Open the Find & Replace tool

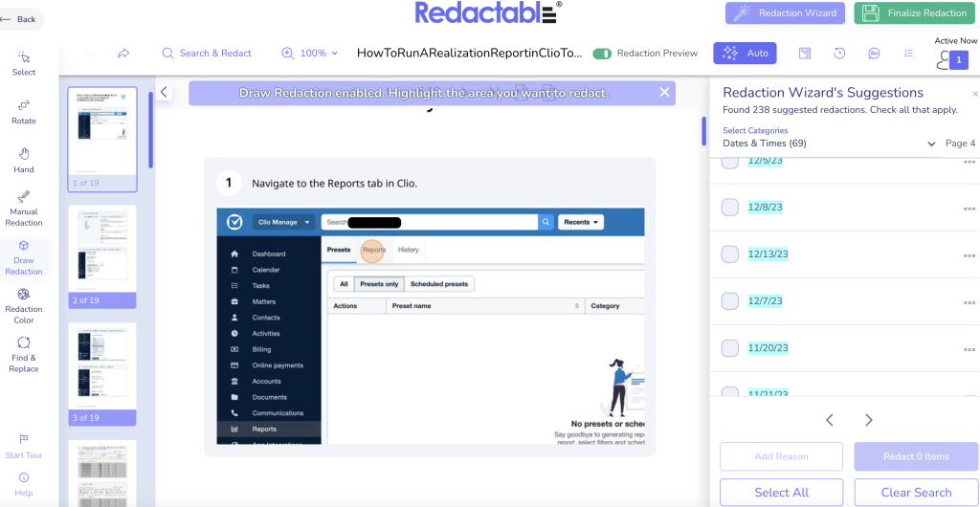pos(24,354)
